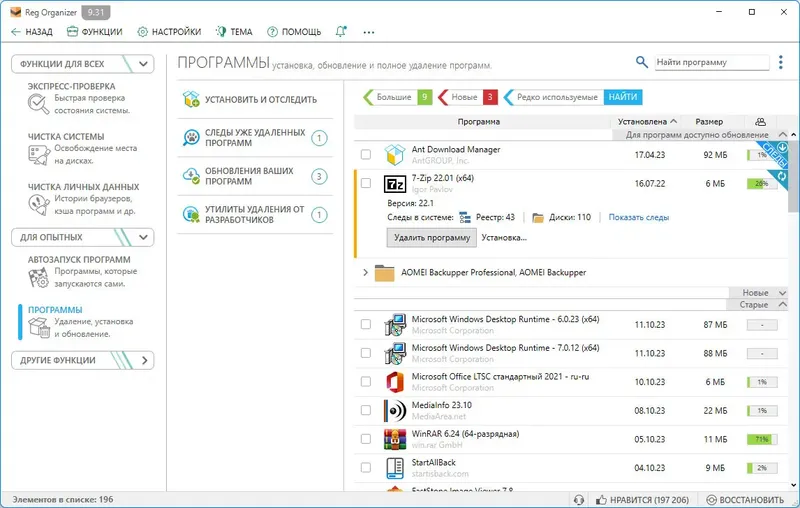Collapse the ФУНКЦИИ ДЛЯ ВСЕХ section
Viewport: 800px width, 508px height.
click(143, 64)
